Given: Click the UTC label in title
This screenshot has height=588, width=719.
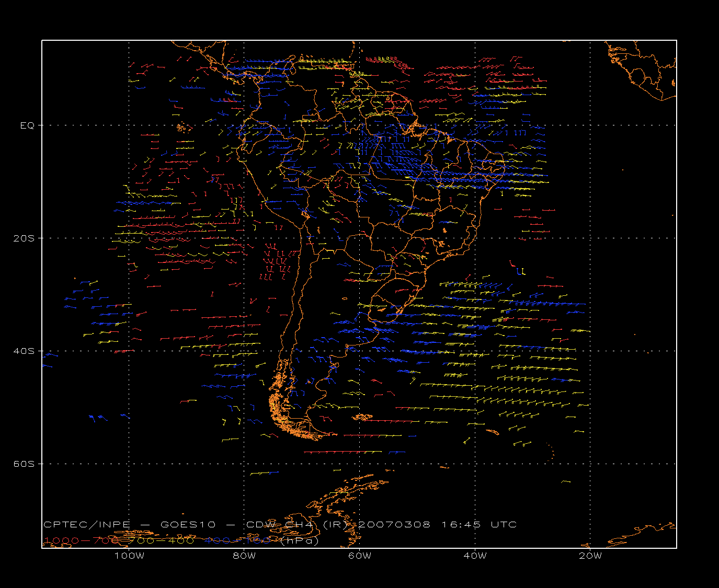Looking at the screenshot, I should point(504,524).
